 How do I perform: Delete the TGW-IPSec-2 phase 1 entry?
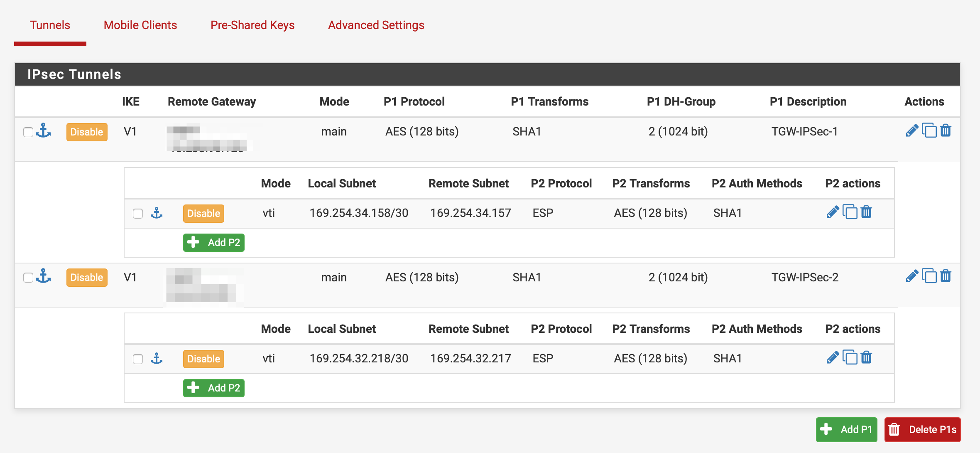point(946,276)
